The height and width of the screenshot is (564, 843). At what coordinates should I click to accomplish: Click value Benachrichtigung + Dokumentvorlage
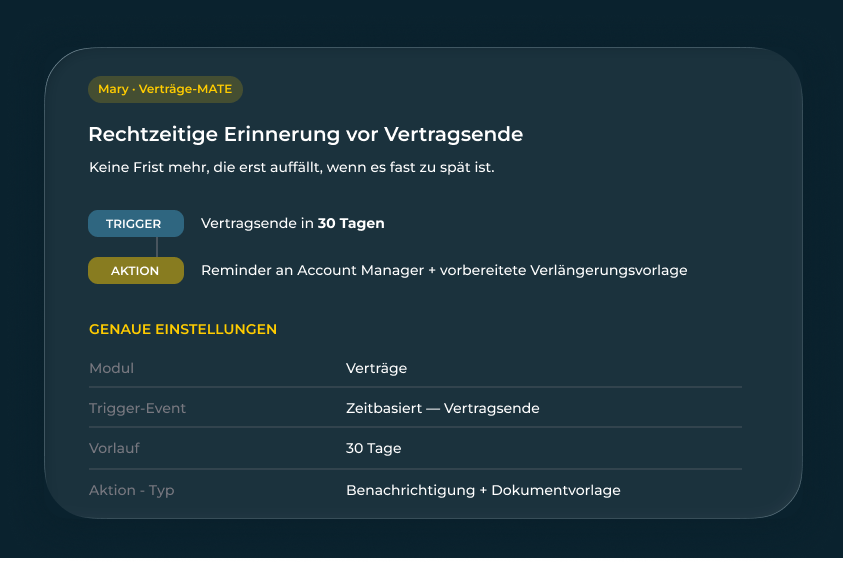click(x=483, y=490)
